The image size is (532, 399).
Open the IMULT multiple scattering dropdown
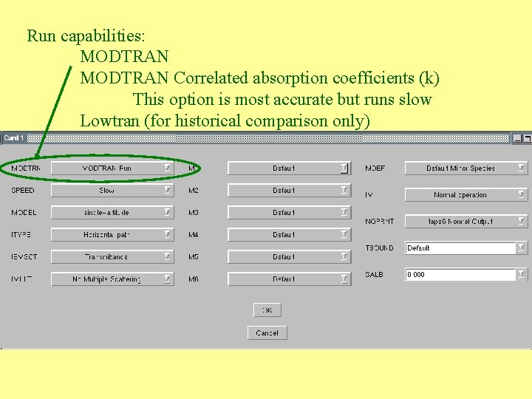tap(112, 279)
